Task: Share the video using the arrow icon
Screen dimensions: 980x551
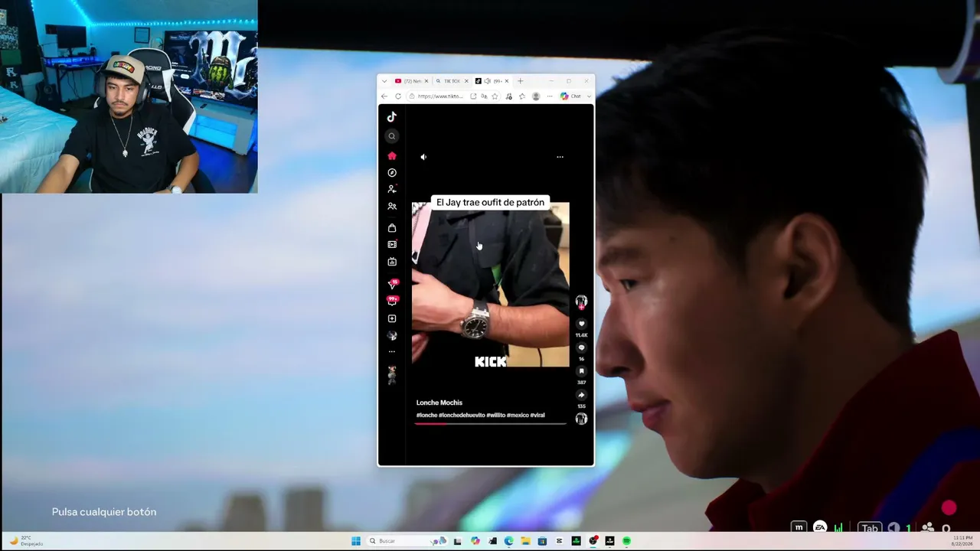Action: click(x=581, y=395)
